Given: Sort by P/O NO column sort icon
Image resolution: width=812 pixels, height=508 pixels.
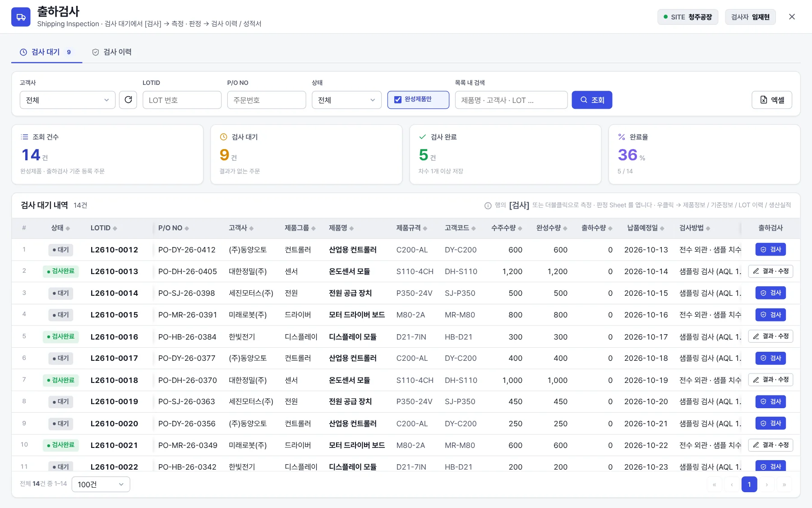Looking at the screenshot, I should click(187, 228).
